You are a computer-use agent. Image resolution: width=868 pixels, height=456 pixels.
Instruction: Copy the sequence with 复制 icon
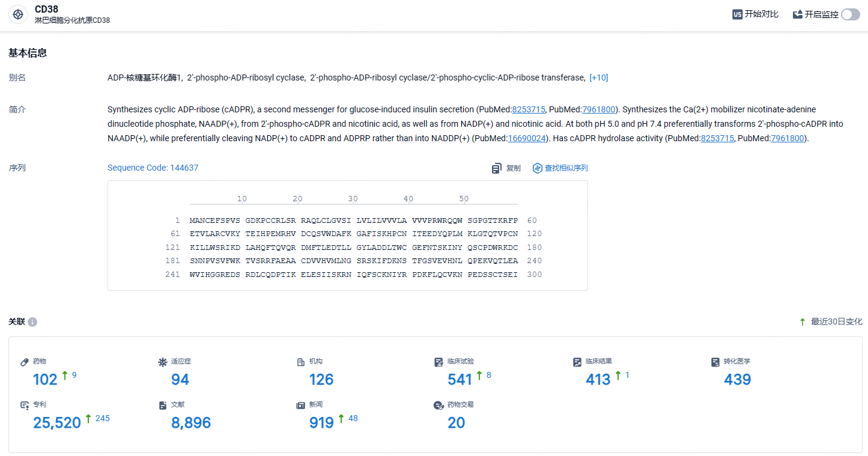[496, 168]
